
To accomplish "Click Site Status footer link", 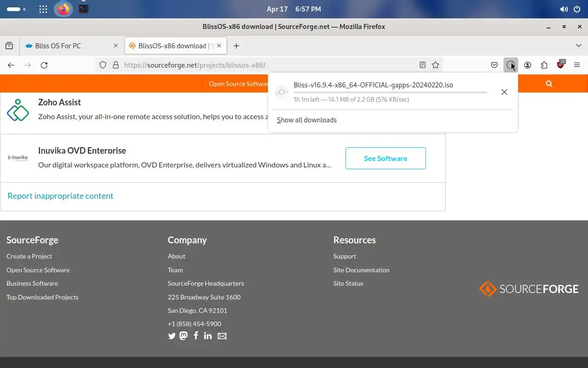I will 348,283.
